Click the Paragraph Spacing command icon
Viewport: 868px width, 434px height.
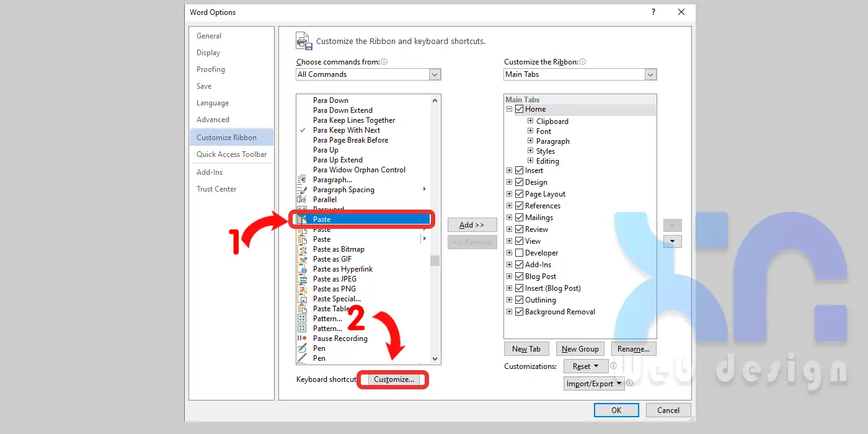302,190
